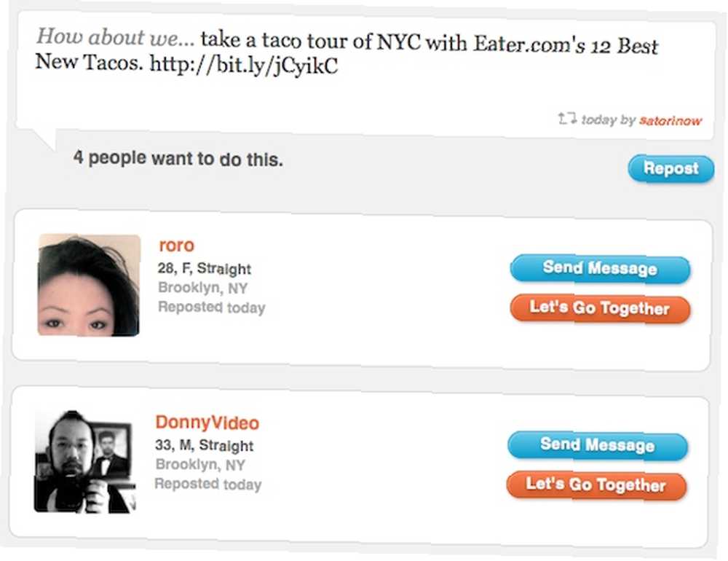The image size is (728, 561).
Task: Send Message to DonnyVideo
Action: coord(597,445)
